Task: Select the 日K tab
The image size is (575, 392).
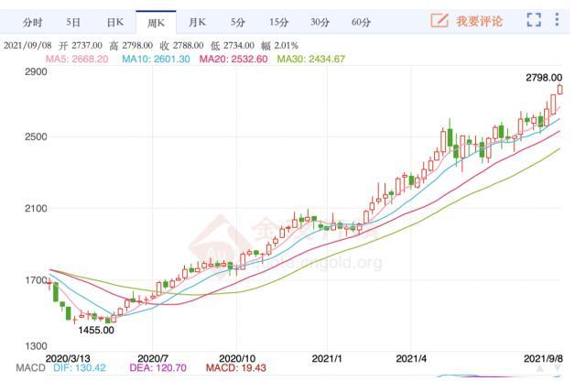Action: coord(115,23)
